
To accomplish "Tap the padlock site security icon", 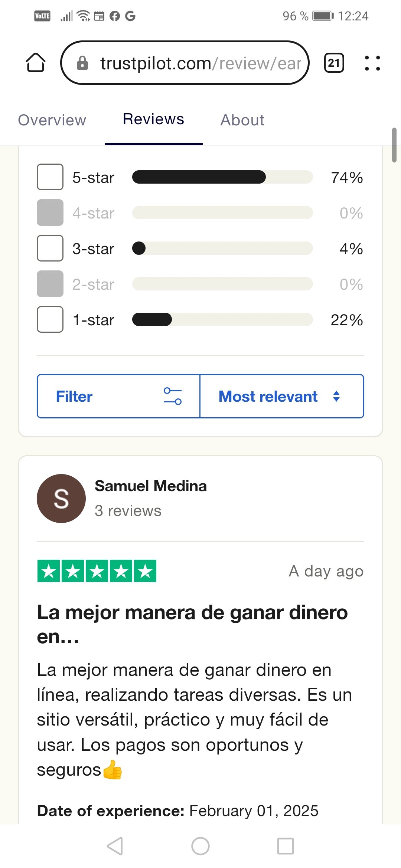I will [x=82, y=63].
